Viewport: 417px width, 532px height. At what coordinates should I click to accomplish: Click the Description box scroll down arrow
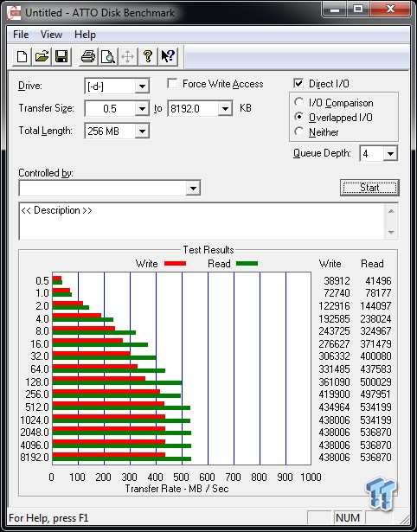tap(391, 233)
